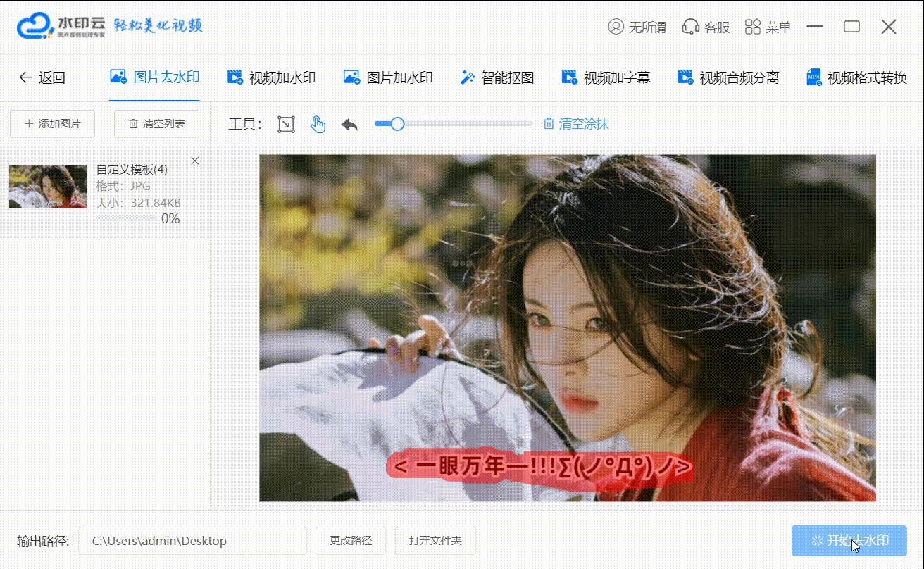924x569 pixels.
Task: Minimize the 水印云 window
Action: 815,27
